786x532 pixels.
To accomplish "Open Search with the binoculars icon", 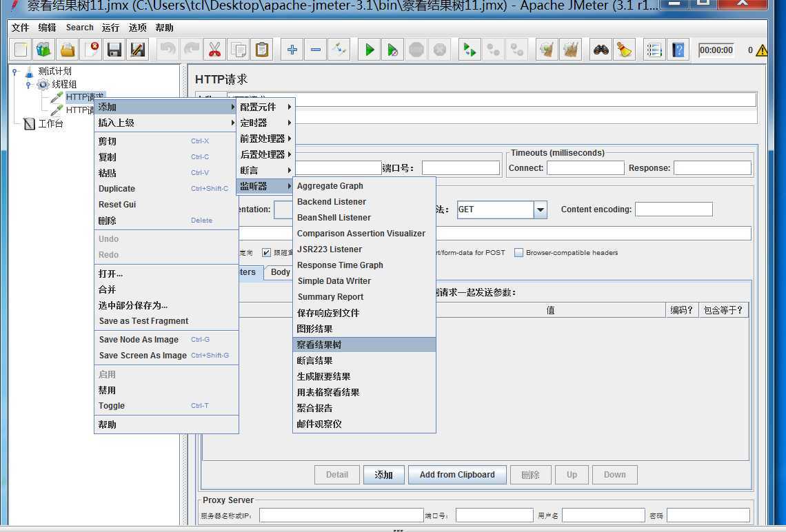I will click(x=601, y=50).
